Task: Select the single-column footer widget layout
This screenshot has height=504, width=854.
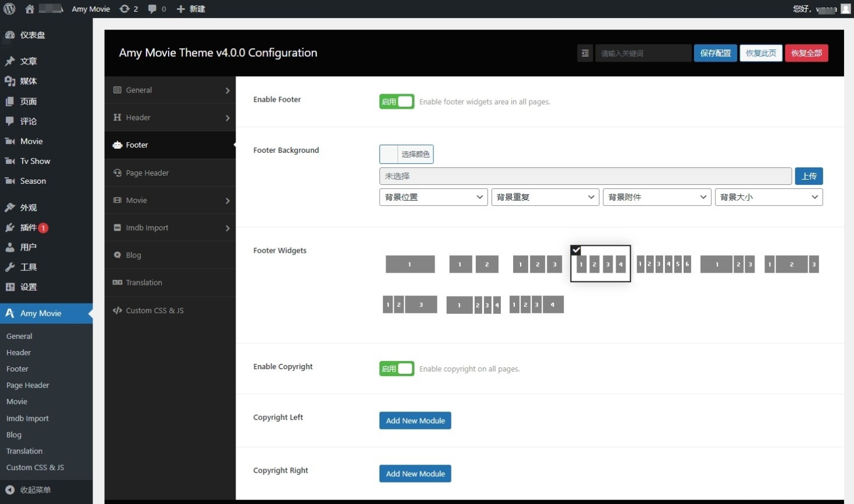Action: [410, 264]
